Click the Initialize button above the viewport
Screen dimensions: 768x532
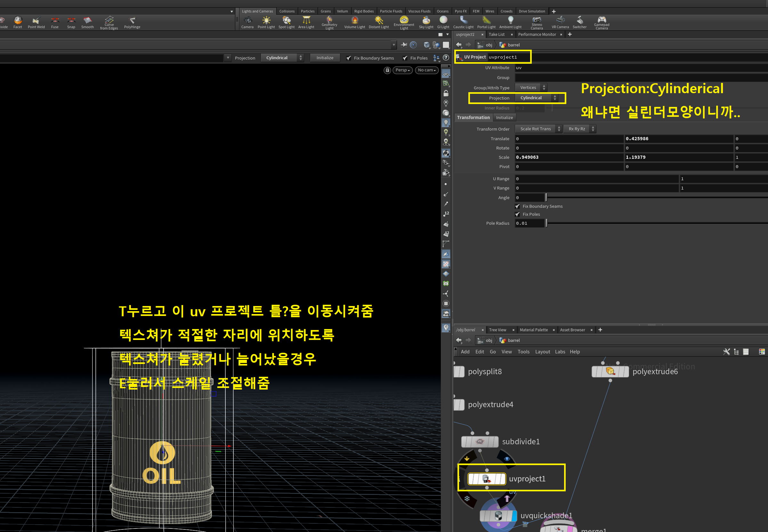[x=324, y=58]
